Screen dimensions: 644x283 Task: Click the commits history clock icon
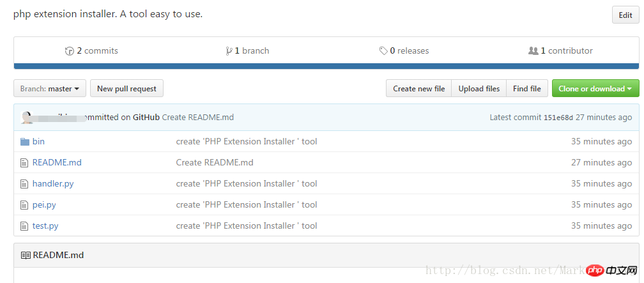pyautogui.click(x=70, y=51)
